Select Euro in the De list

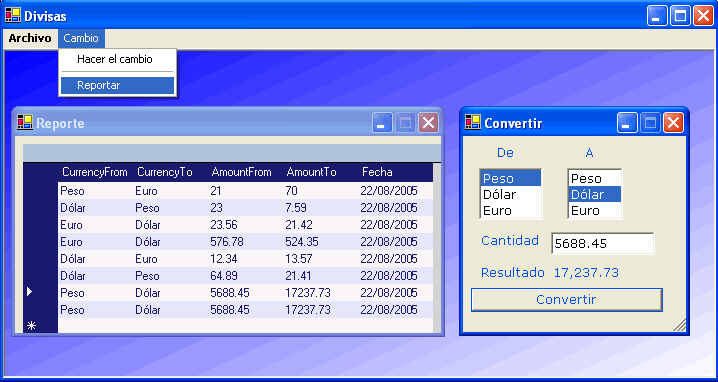(511, 210)
